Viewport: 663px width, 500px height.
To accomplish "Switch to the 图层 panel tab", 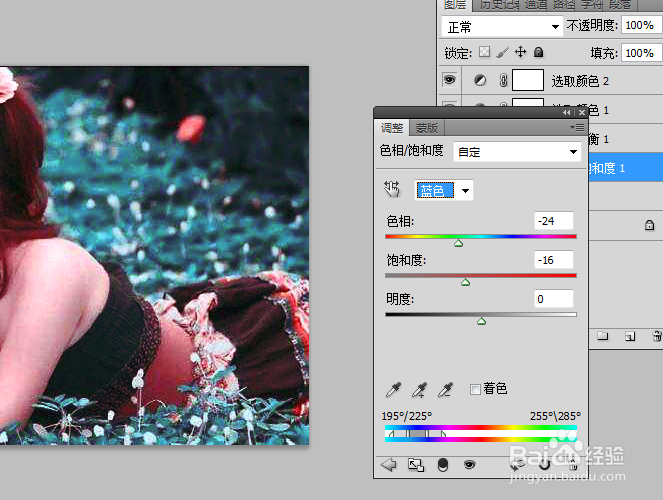I will 455,5.
